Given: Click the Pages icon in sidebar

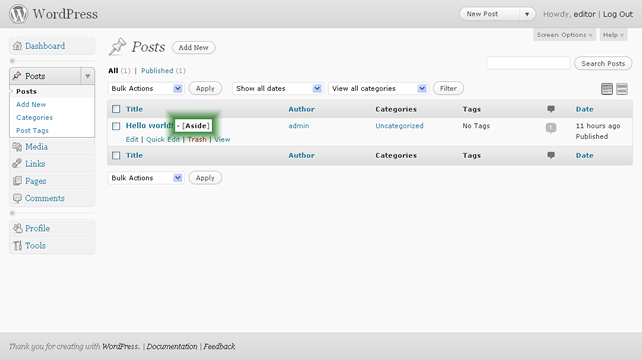Looking at the screenshot, I should 17,181.
